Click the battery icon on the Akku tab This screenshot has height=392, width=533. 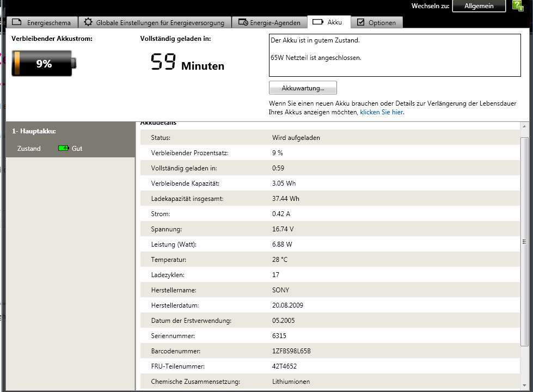[317, 22]
